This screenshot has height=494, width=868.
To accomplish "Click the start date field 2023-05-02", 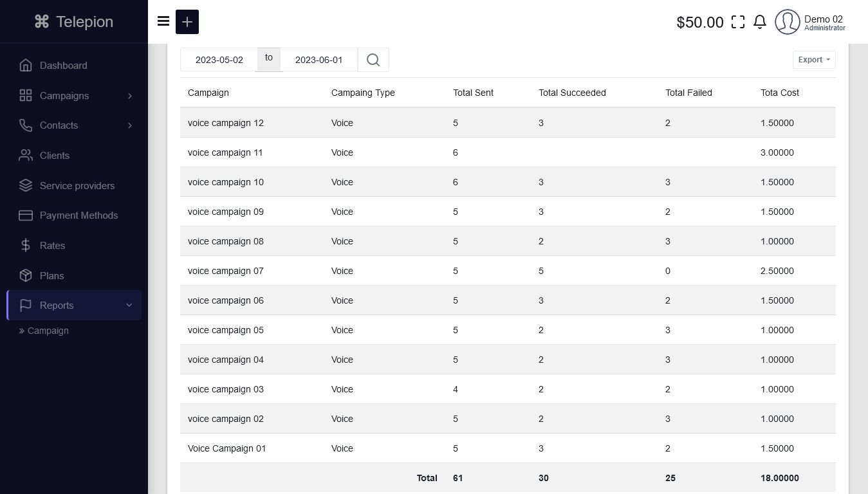I will pyautogui.click(x=219, y=60).
